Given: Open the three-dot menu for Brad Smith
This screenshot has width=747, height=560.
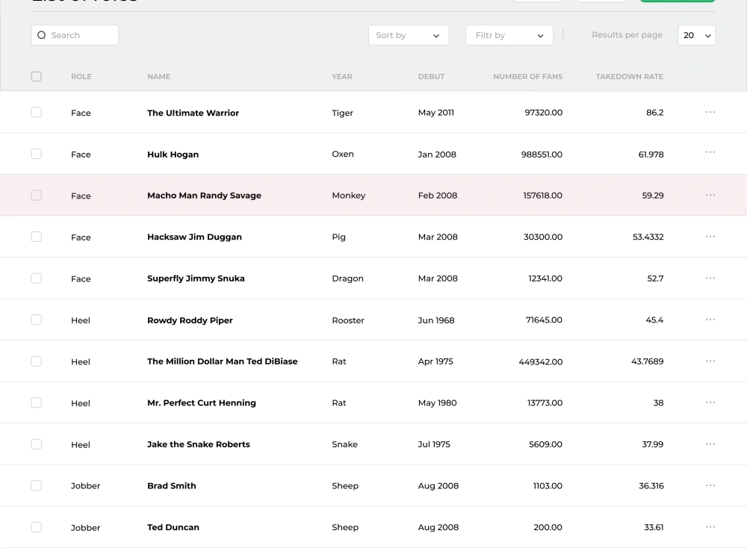Looking at the screenshot, I should click(x=710, y=485).
